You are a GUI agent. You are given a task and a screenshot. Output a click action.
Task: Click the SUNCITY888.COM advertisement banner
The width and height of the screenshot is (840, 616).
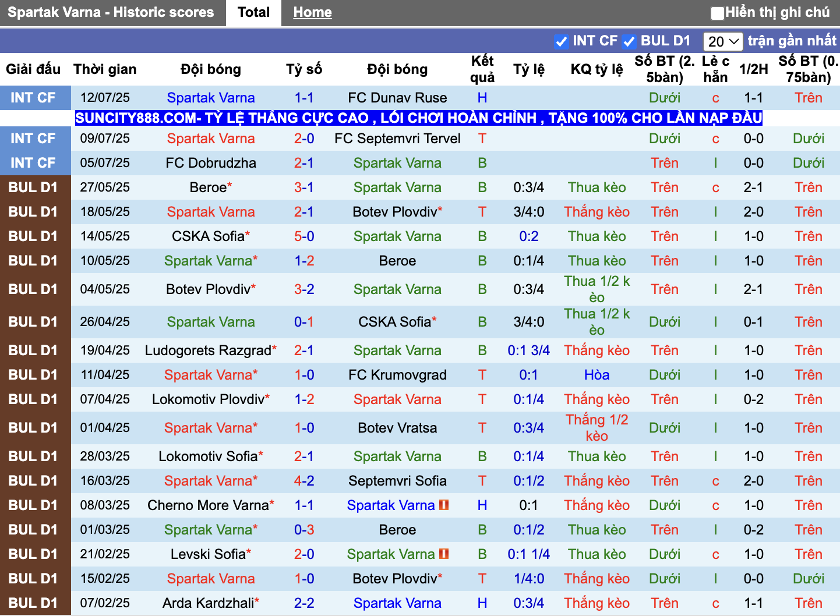(x=418, y=118)
